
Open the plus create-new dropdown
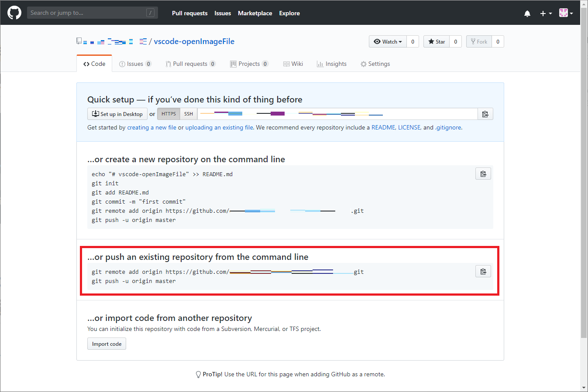(x=546, y=13)
